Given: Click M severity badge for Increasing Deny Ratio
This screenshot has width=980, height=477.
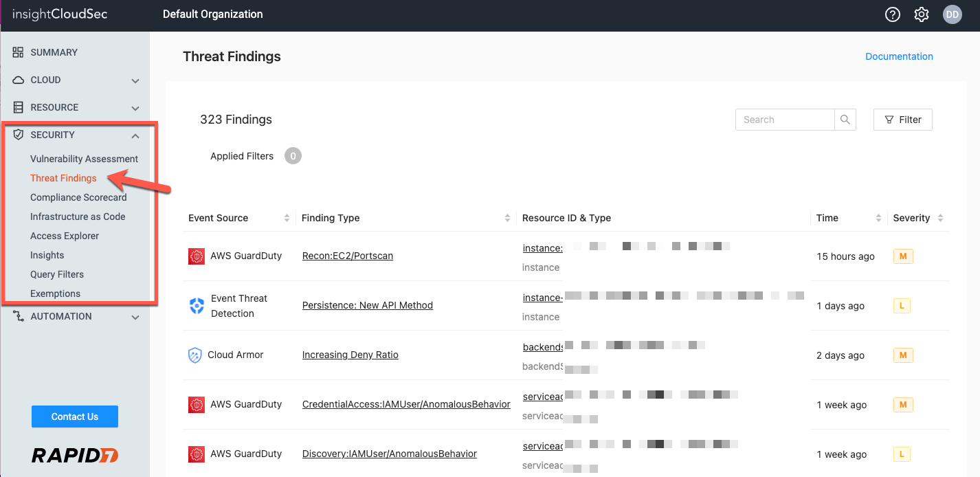Looking at the screenshot, I should 903,355.
